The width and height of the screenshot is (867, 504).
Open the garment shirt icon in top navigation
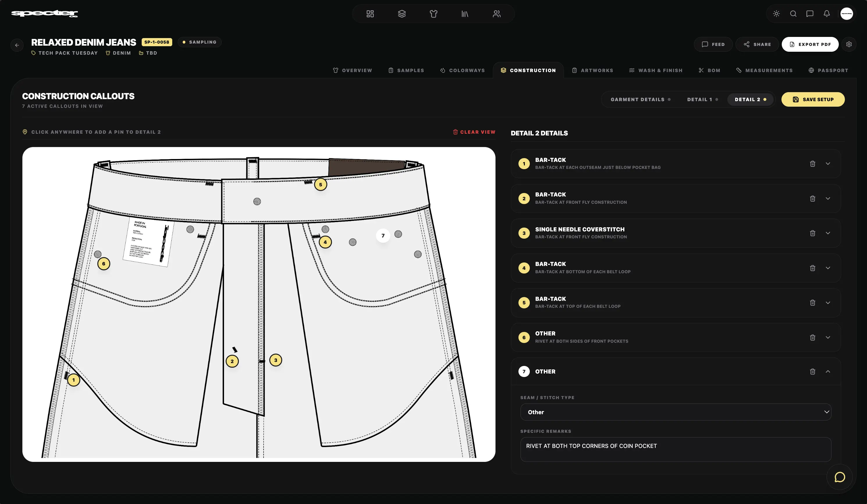[x=433, y=14]
